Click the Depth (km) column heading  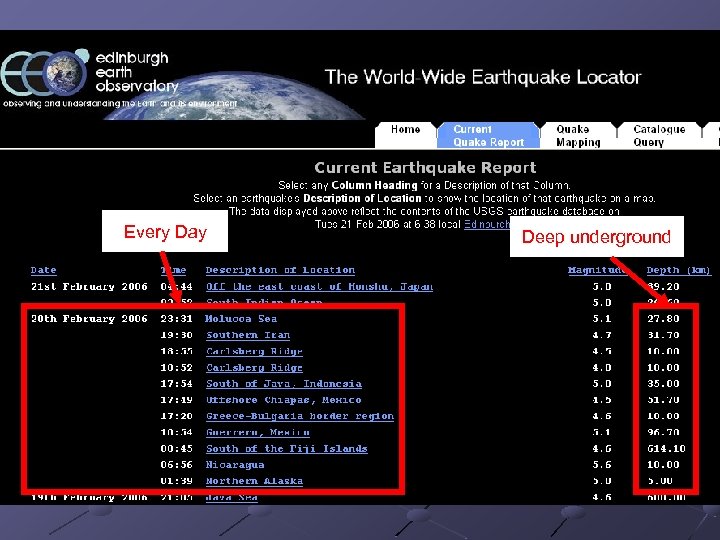[x=678, y=270]
